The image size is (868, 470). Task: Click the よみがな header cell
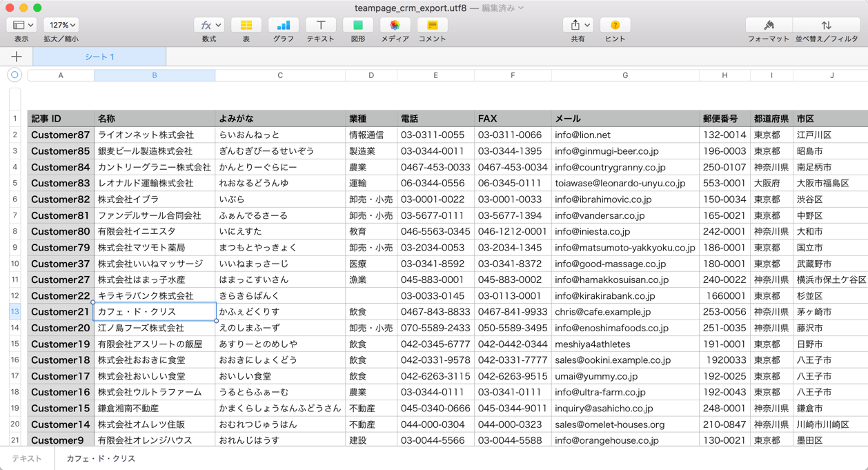280,119
